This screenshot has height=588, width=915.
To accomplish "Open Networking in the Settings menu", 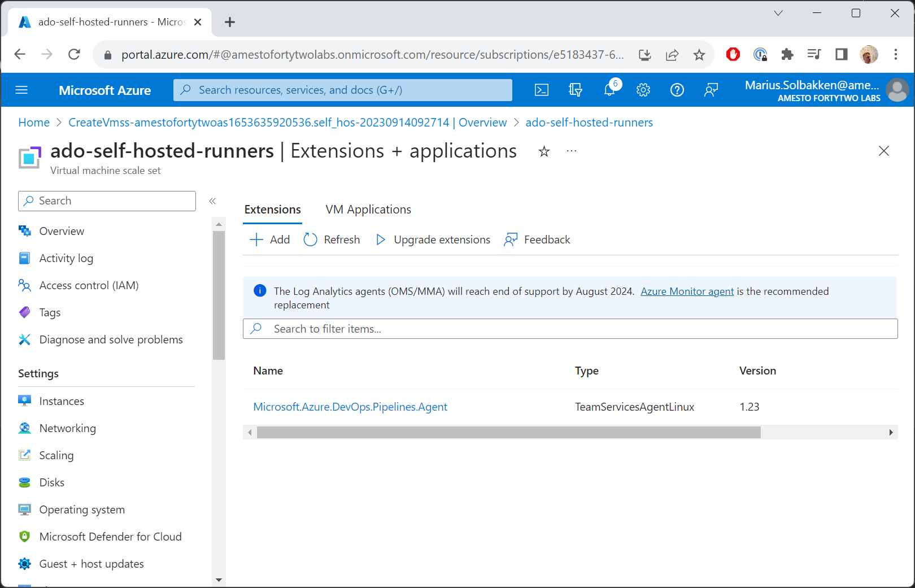I will (68, 428).
